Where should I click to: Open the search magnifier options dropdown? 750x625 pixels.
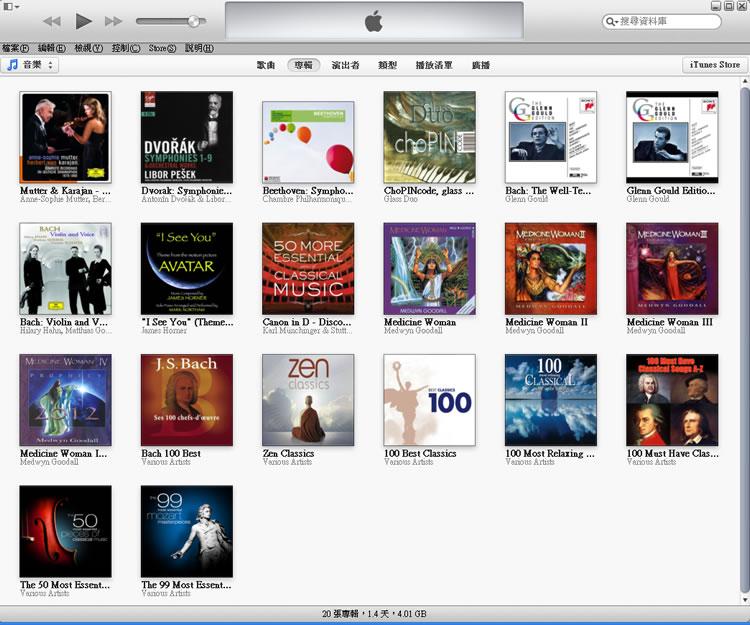tap(612, 22)
